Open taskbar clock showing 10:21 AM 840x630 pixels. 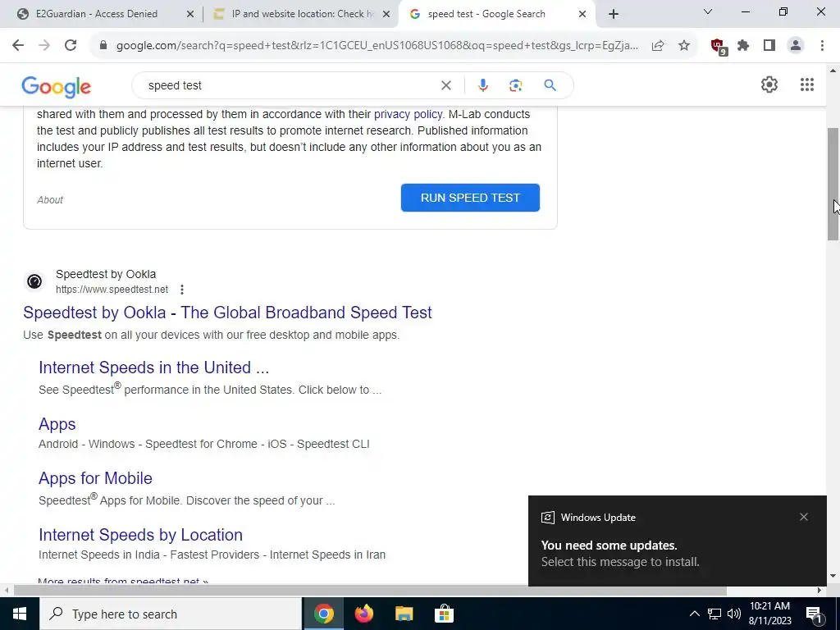[769, 614]
